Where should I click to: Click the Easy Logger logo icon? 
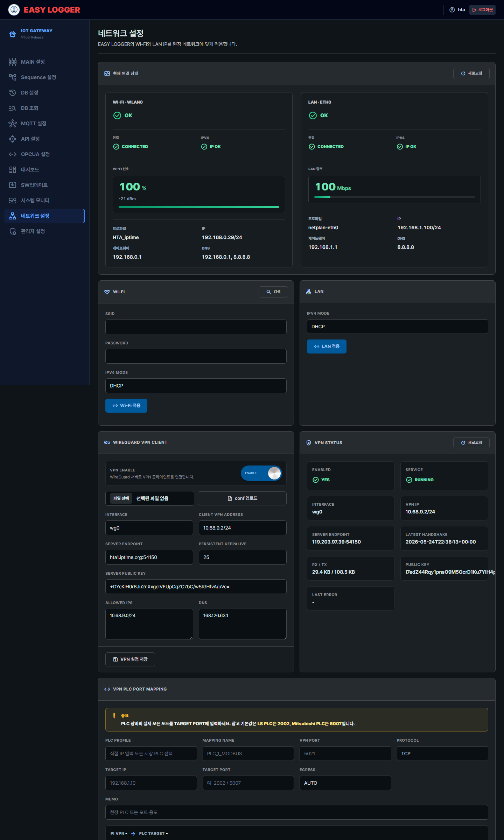pyautogui.click(x=14, y=10)
